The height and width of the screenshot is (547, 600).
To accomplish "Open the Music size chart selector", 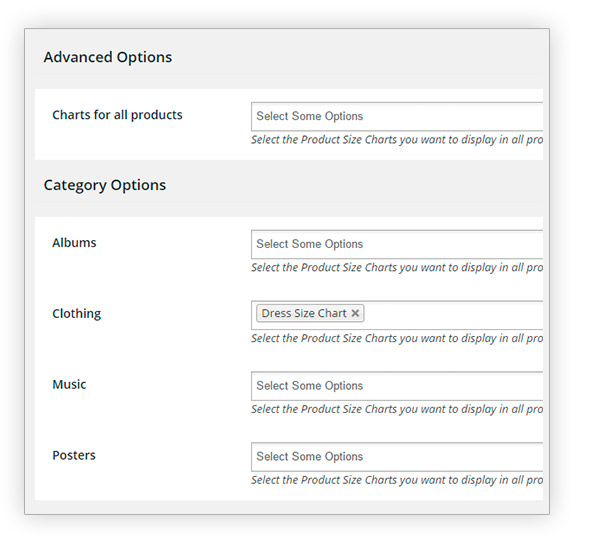I will (x=396, y=386).
